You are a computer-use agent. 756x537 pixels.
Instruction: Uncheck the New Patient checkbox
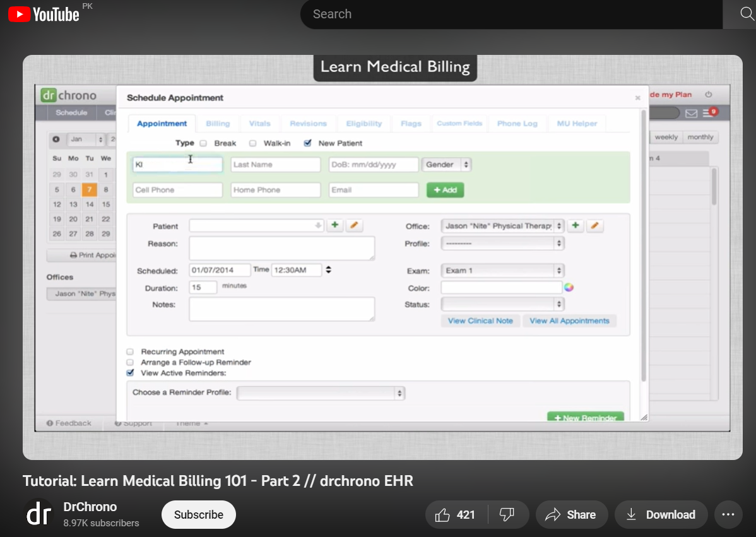tap(307, 143)
